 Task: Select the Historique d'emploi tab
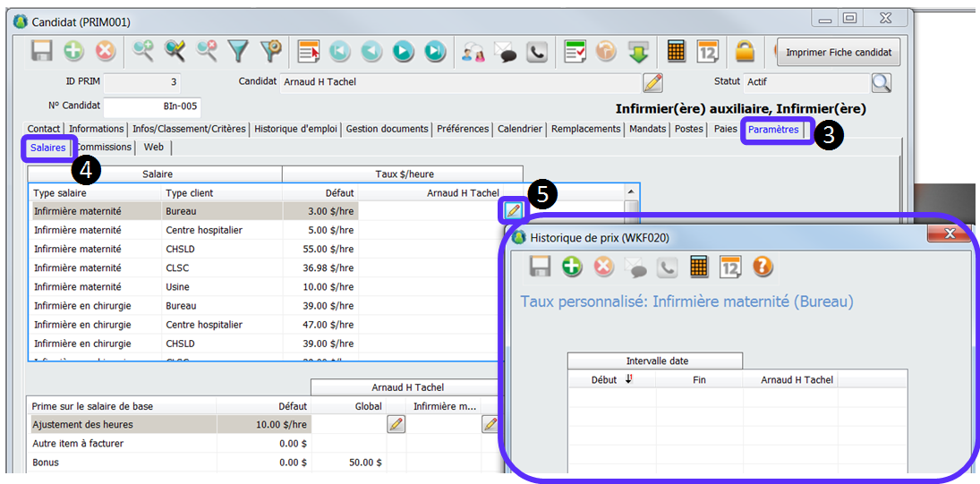pyautogui.click(x=295, y=129)
